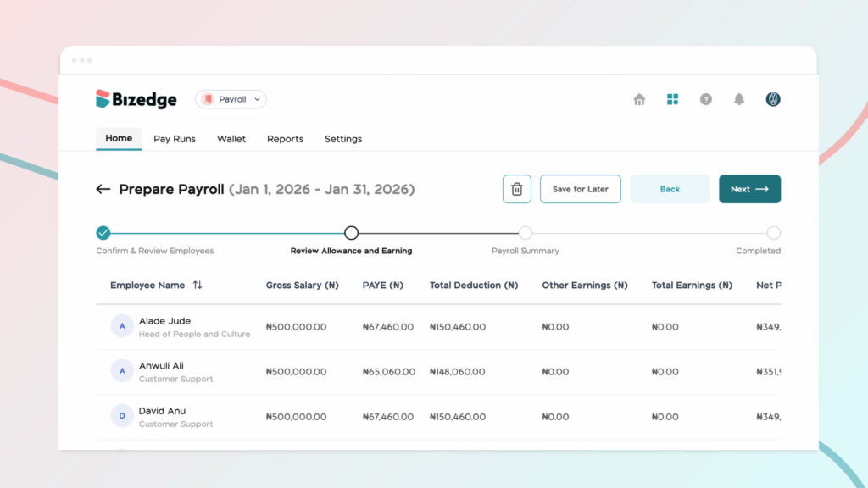The height and width of the screenshot is (488, 868).
Task: Sort by Employee Name arrows icon
Action: (198, 286)
